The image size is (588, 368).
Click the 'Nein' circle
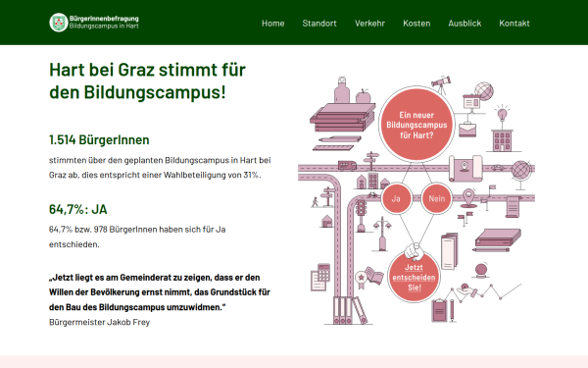coord(436,198)
